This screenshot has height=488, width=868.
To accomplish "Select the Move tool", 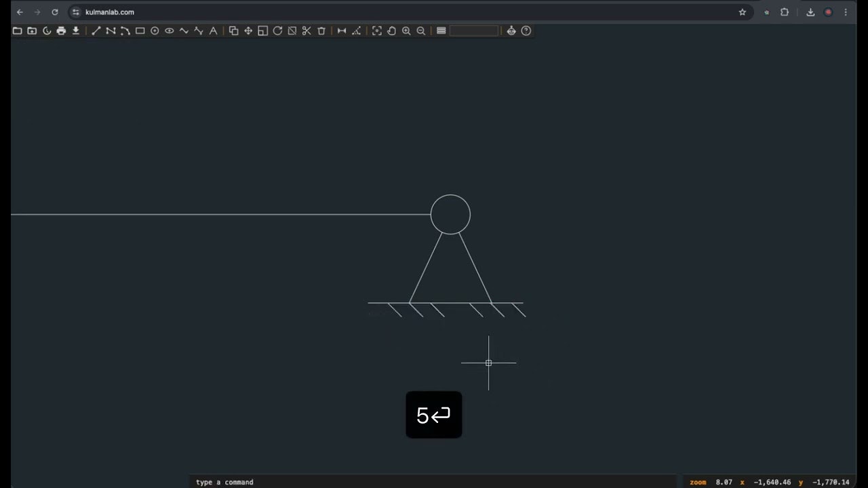I will tap(248, 30).
